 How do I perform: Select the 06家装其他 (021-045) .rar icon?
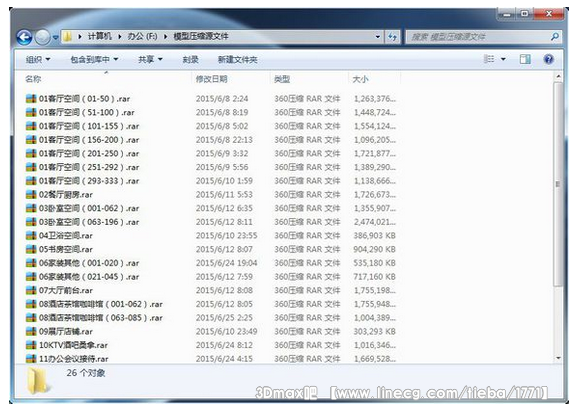click(31, 277)
